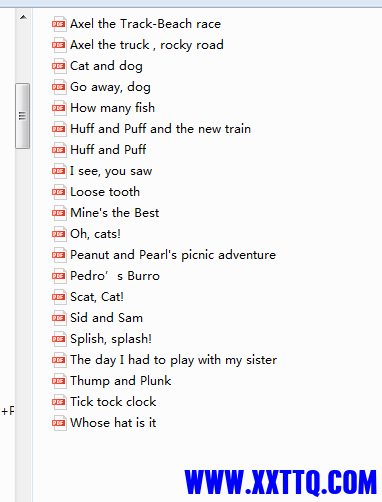Select the Mine's the Best file
The image size is (382, 502).
115,213
